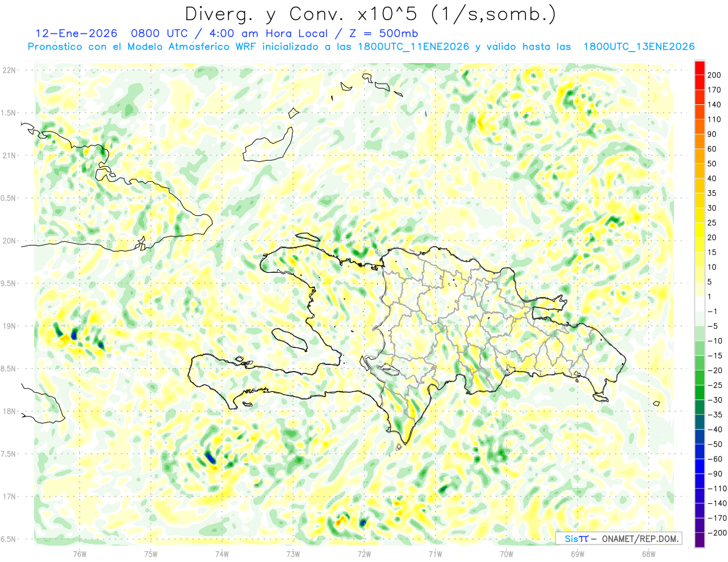This screenshot has height=562, width=728.
Task: Click the "7.5N" axis label
Action: [9, 453]
